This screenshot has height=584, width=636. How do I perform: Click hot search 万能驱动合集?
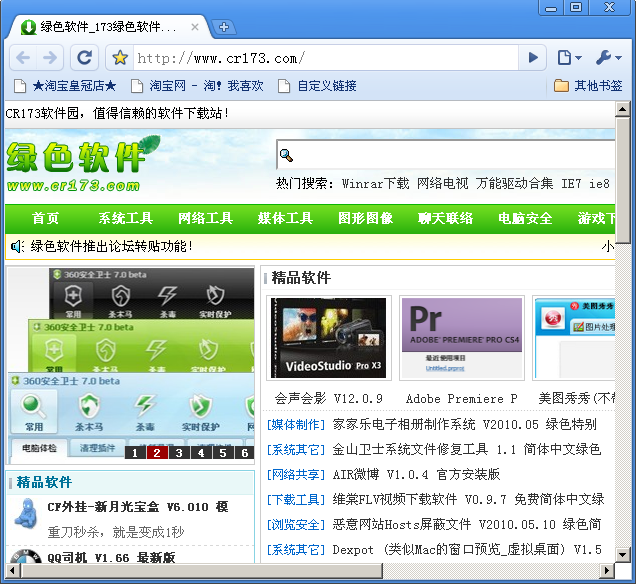point(514,184)
